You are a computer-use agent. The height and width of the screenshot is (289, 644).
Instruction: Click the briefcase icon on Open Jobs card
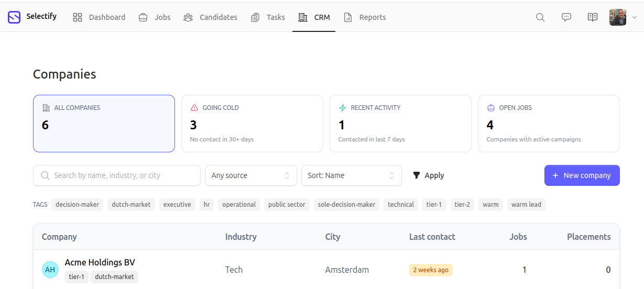pos(491,108)
